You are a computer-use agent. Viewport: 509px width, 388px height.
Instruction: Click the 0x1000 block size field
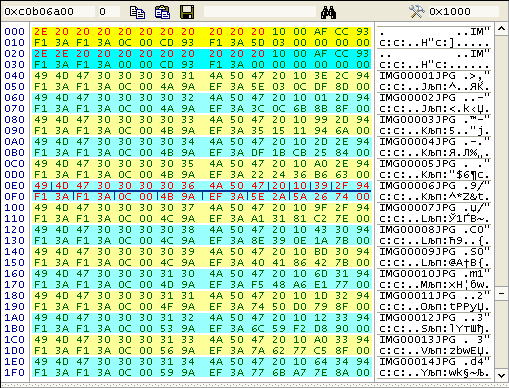tap(463, 12)
